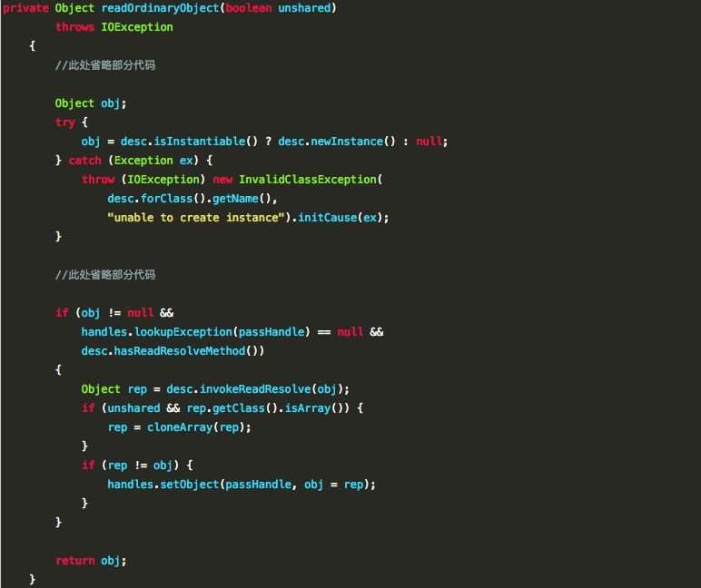Click desc.invokeReadResolve(obj) call

pyautogui.click(x=254, y=389)
